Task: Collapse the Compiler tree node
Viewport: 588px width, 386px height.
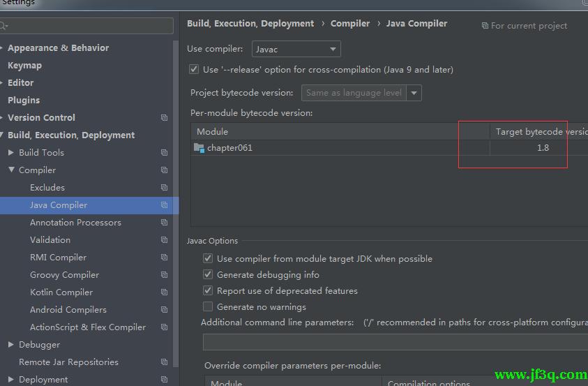Action: (12, 170)
